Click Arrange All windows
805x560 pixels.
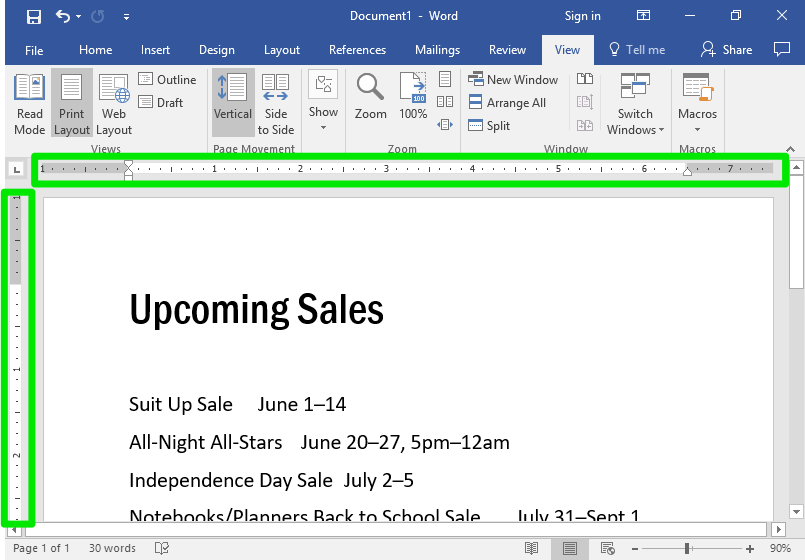(506, 102)
